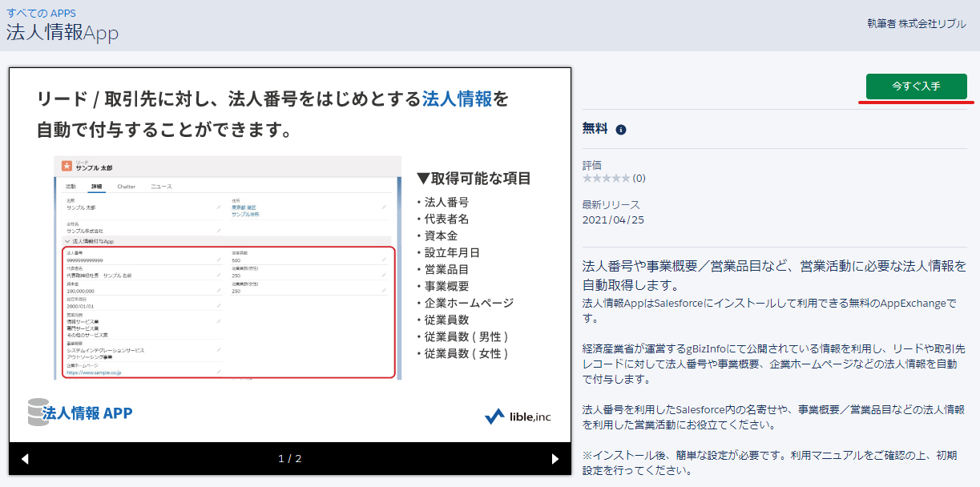Image resolution: width=980 pixels, height=487 pixels.
Task: Select the Chatter tab in embedded screenshot
Action: (127, 187)
